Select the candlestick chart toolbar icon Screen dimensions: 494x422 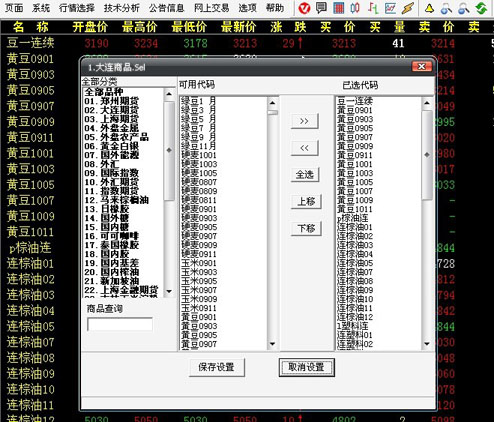pos(355,8)
